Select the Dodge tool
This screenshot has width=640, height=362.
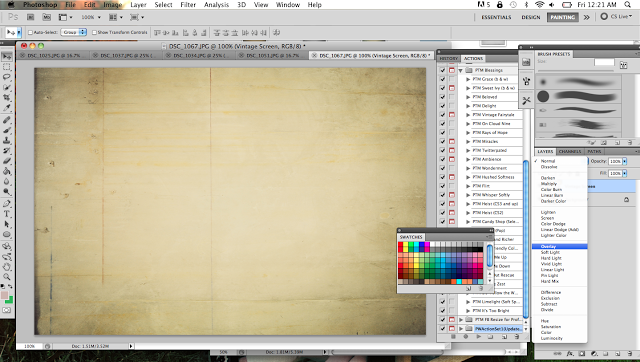click(x=7, y=192)
